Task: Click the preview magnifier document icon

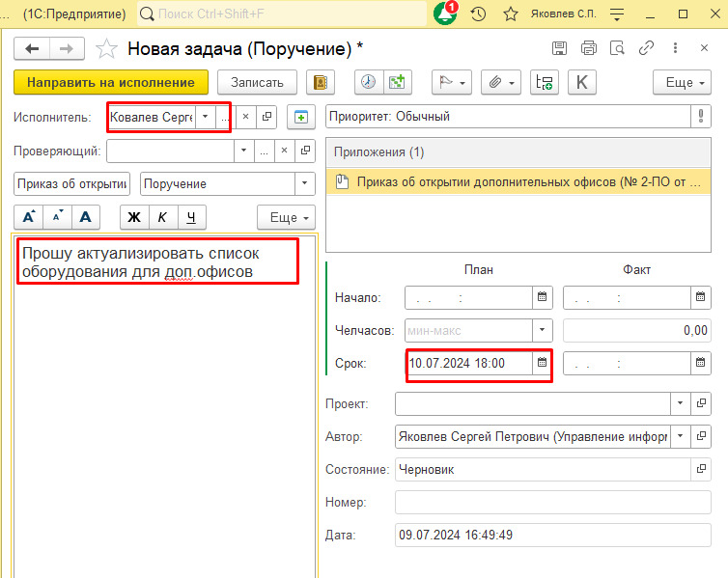Action: point(617,48)
